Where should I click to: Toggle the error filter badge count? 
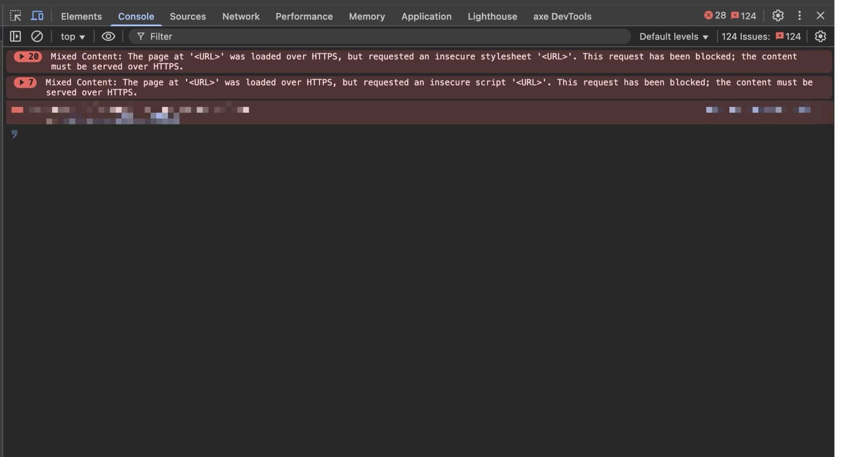(x=744, y=16)
